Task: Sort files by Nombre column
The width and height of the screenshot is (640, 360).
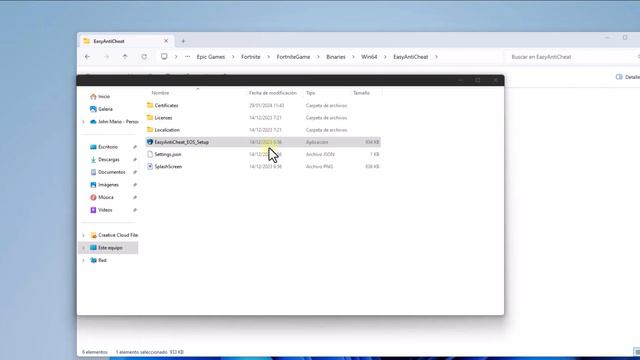Action: point(160,93)
